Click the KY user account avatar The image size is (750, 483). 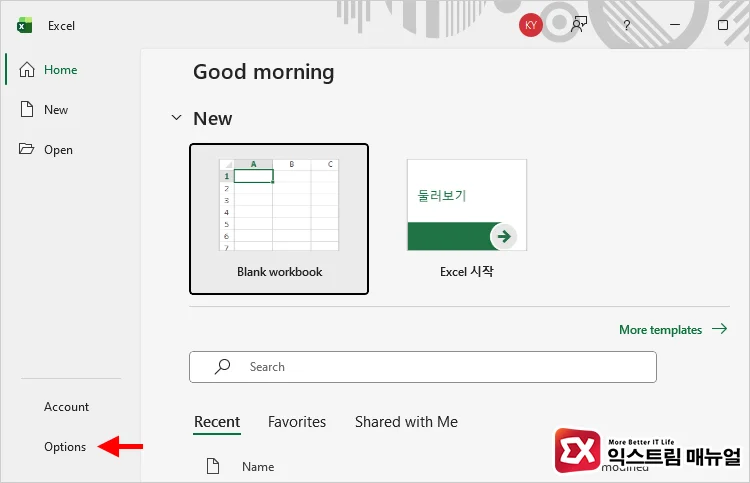pos(531,25)
